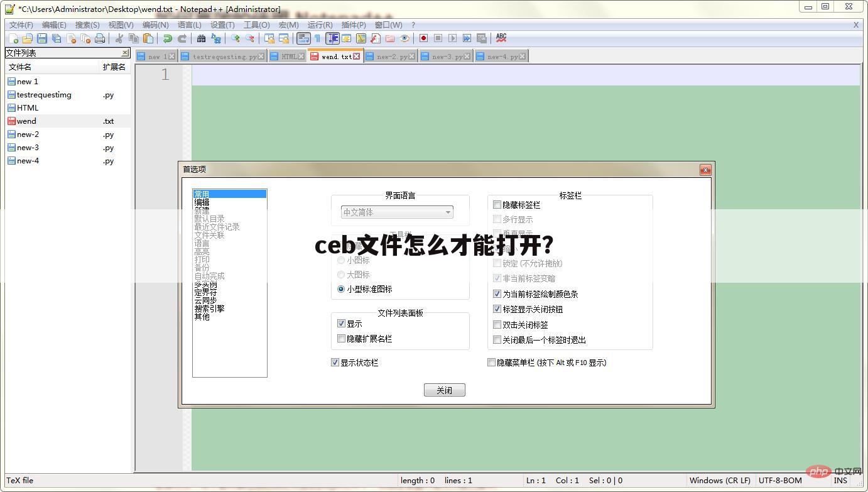Click the Replace toolbar icon
The height and width of the screenshot is (492, 868).
click(215, 38)
